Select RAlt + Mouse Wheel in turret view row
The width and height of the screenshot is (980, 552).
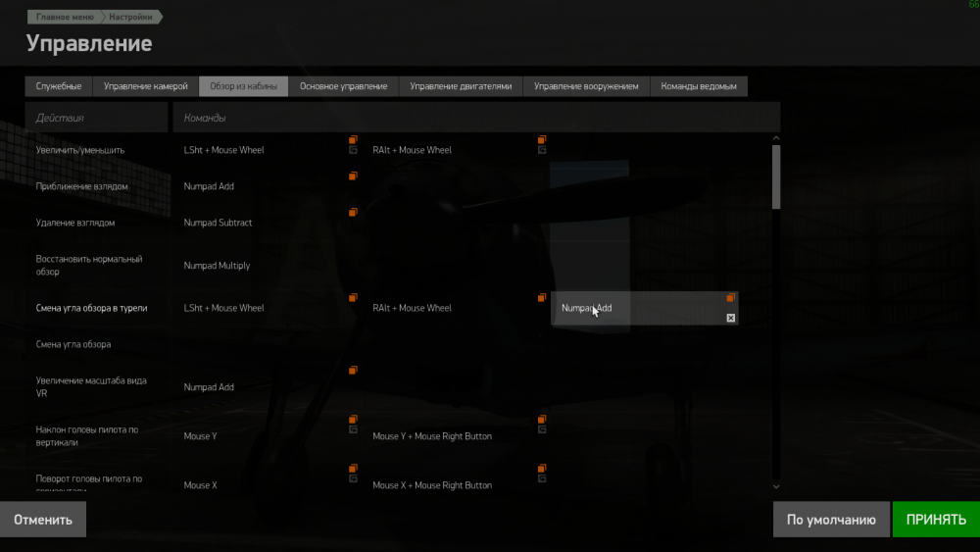[412, 308]
